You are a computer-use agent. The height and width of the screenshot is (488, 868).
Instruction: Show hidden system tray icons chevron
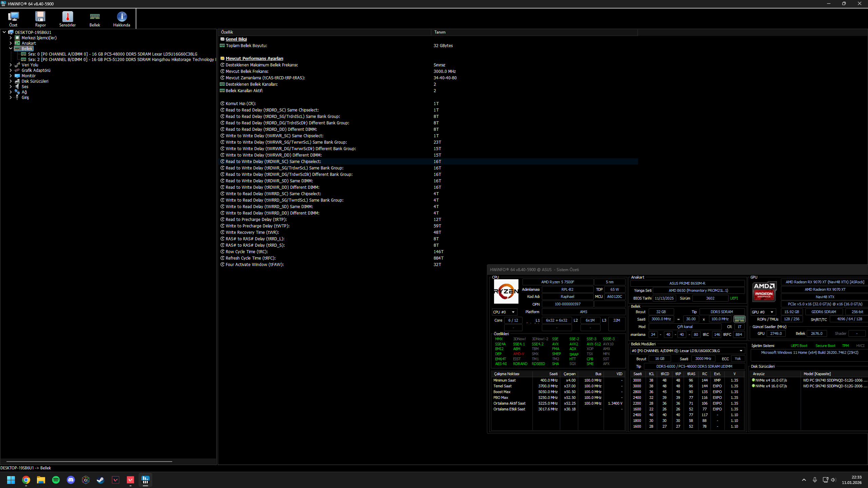(x=804, y=480)
